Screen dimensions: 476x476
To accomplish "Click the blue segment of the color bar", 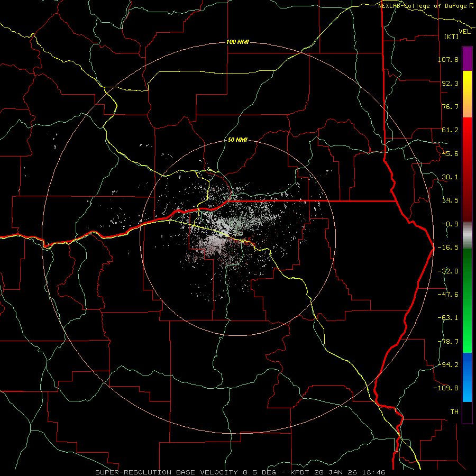I will point(467,377).
